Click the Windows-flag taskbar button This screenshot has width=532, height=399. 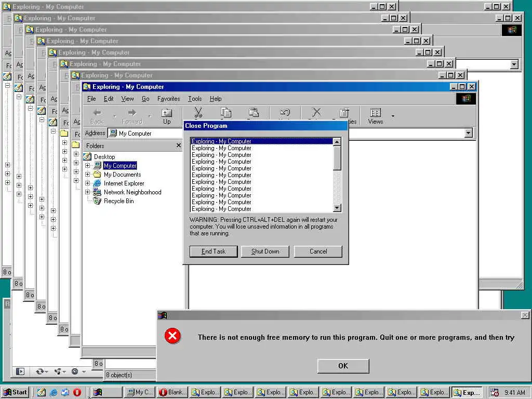[x=106, y=392]
